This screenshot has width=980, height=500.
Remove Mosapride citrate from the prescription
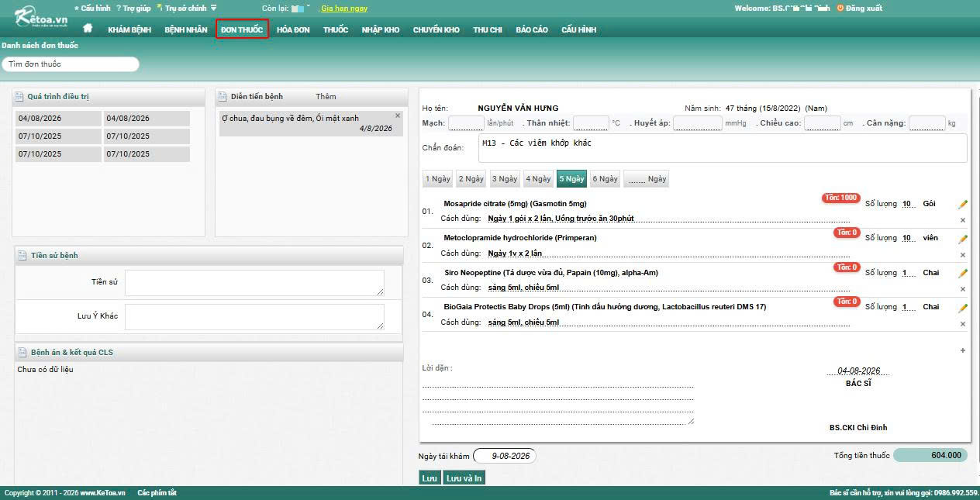point(963,220)
